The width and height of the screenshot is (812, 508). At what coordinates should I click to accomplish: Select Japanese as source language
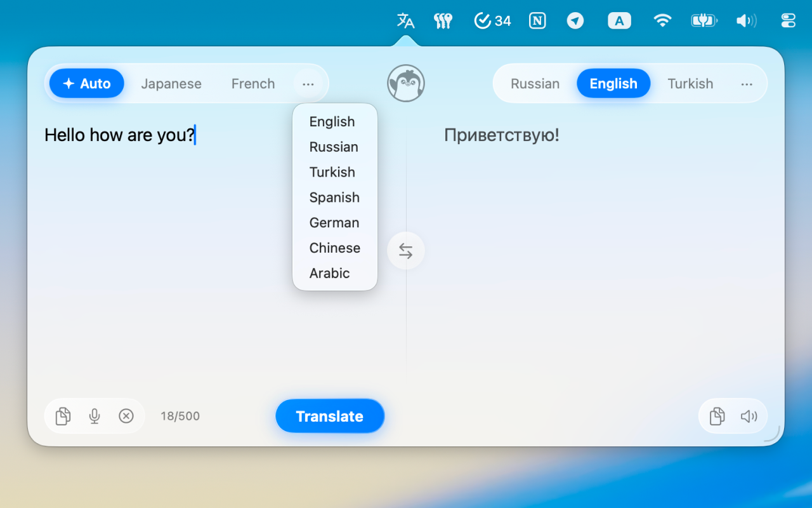pos(171,83)
